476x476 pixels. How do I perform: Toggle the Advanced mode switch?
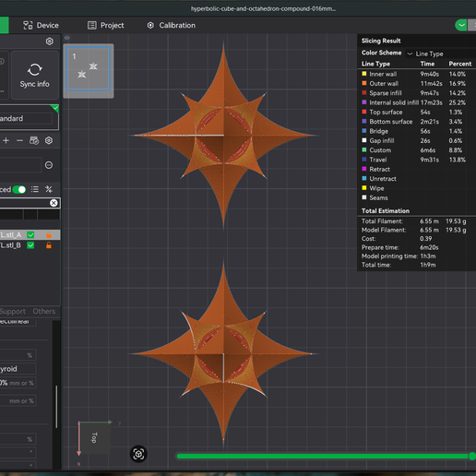coord(19,189)
